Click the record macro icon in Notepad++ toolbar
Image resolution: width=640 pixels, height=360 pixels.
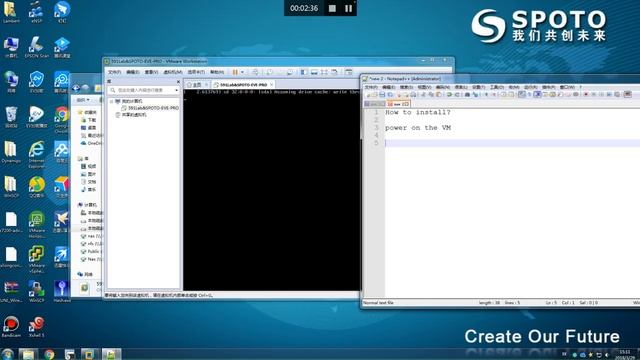coord(586,95)
